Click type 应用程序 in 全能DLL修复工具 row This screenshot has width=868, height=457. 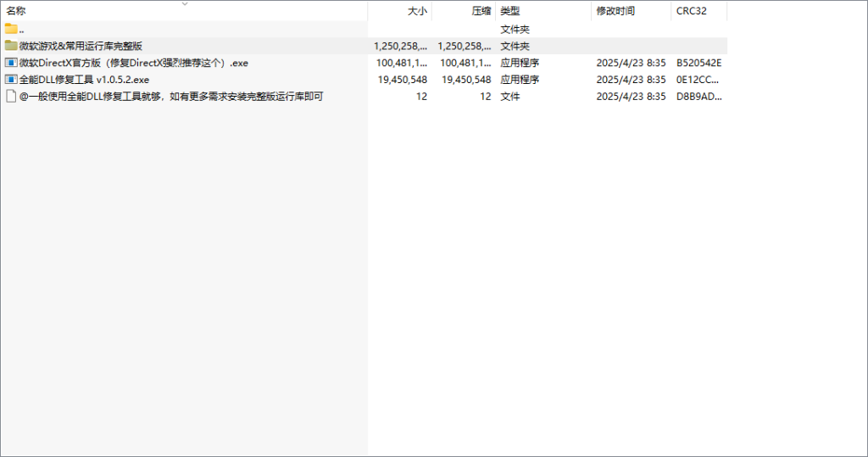pos(520,79)
